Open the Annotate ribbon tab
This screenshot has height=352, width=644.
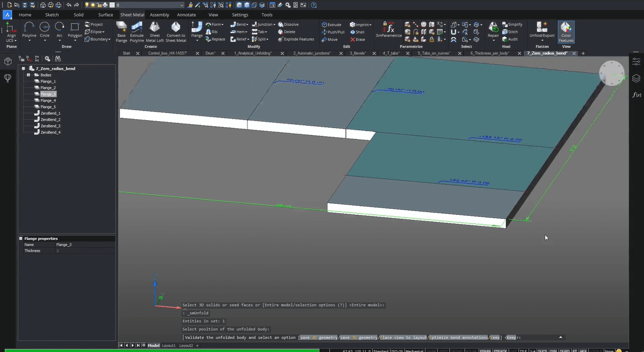[186, 15]
